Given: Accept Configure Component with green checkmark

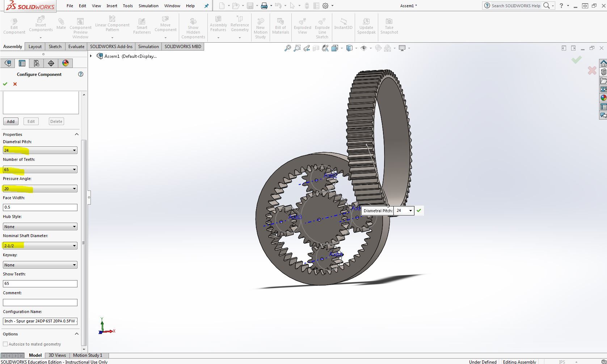Looking at the screenshot, I should (x=5, y=84).
